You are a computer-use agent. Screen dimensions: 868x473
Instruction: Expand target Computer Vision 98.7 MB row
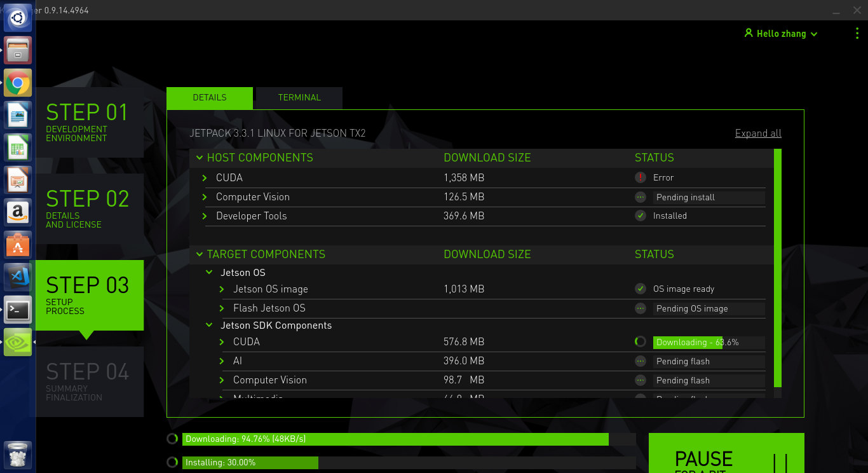click(222, 380)
